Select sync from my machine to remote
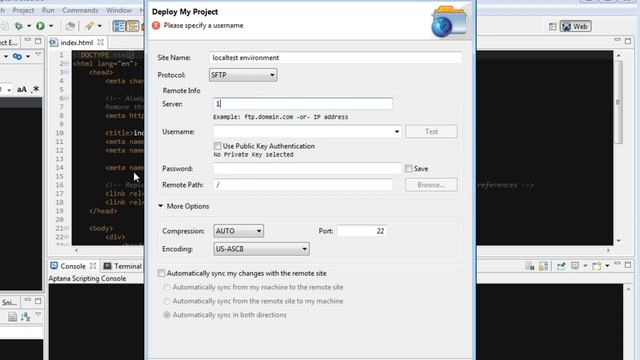Image resolution: width=640 pixels, height=360 pixels. (167, 287)
